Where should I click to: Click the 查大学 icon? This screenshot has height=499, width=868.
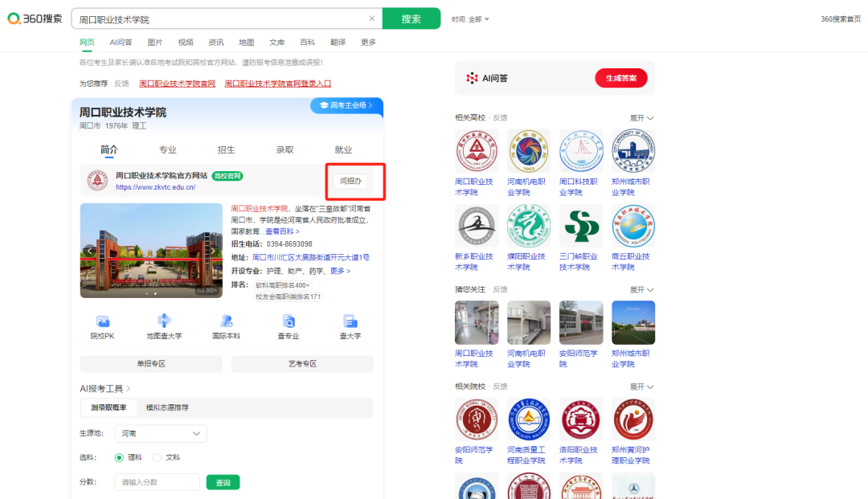click(x=350, y=321)
